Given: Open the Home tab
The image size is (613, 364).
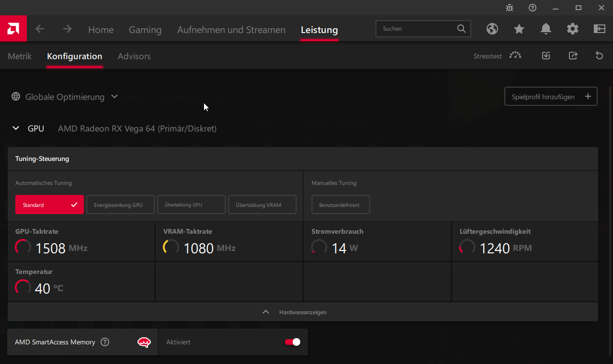Looking at the screenshot, I should 101,30.
